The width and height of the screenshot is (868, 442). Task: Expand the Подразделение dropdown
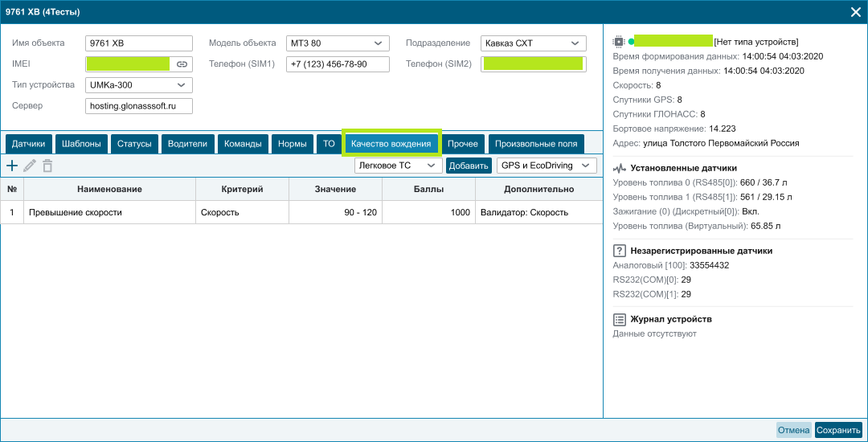(x=533, y=43)
